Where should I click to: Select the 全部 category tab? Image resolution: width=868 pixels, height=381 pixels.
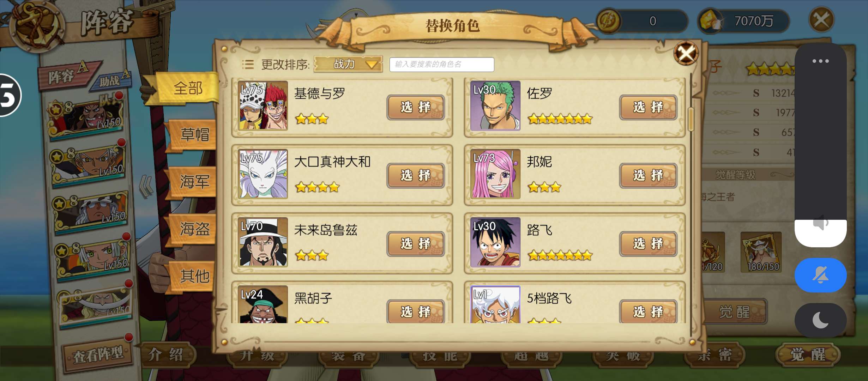(x=187, y=88)
